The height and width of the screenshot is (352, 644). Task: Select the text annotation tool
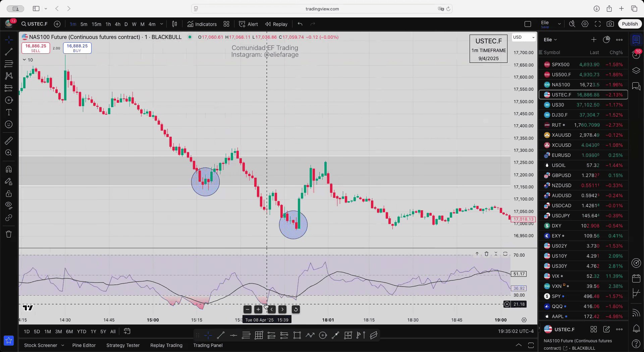[9, 112]
